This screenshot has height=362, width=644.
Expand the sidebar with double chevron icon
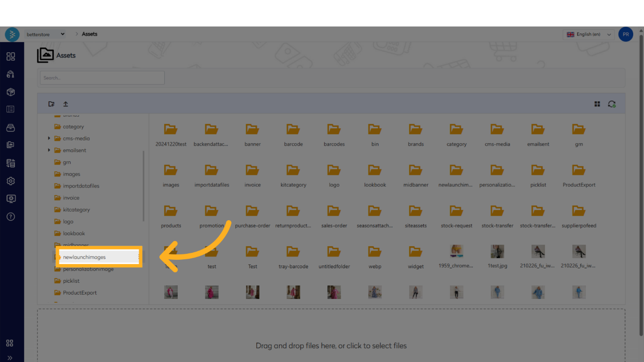[10, 358]
